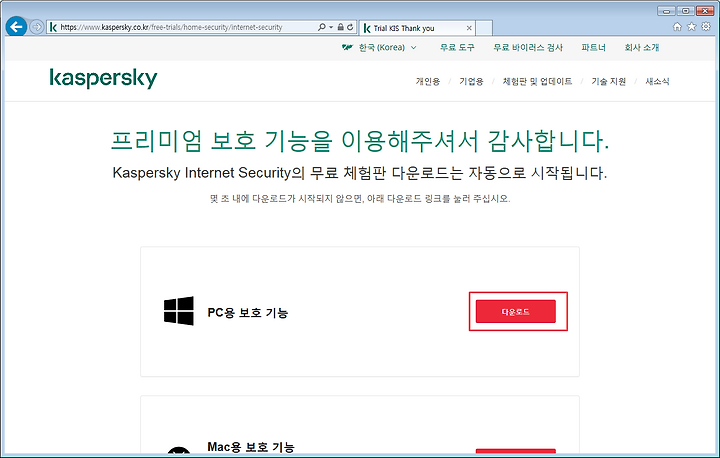Click the Windows logo icon in the PC card
Screen dimensions: 720x458
pyautogui.click(x=179, y=311)
